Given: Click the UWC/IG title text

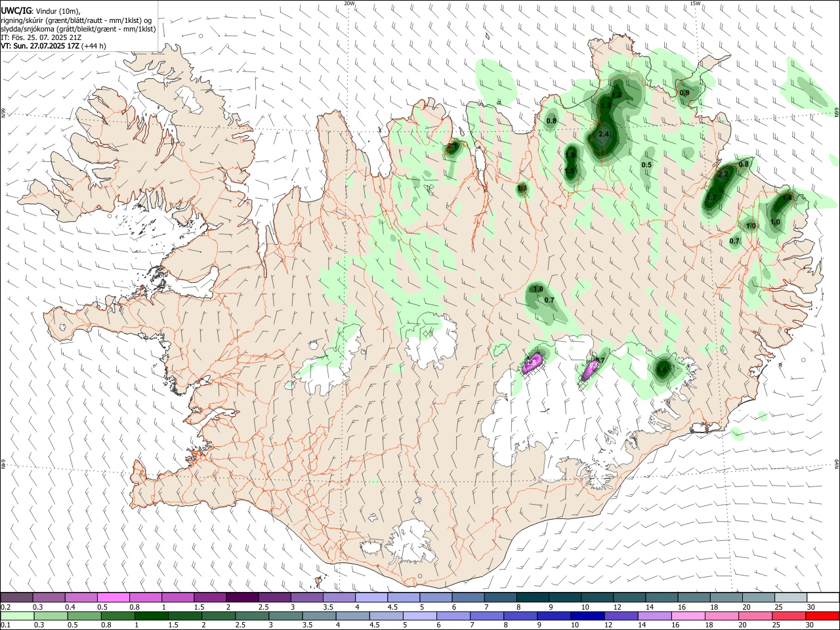Looking at the screenshot, I should (16, 10).
